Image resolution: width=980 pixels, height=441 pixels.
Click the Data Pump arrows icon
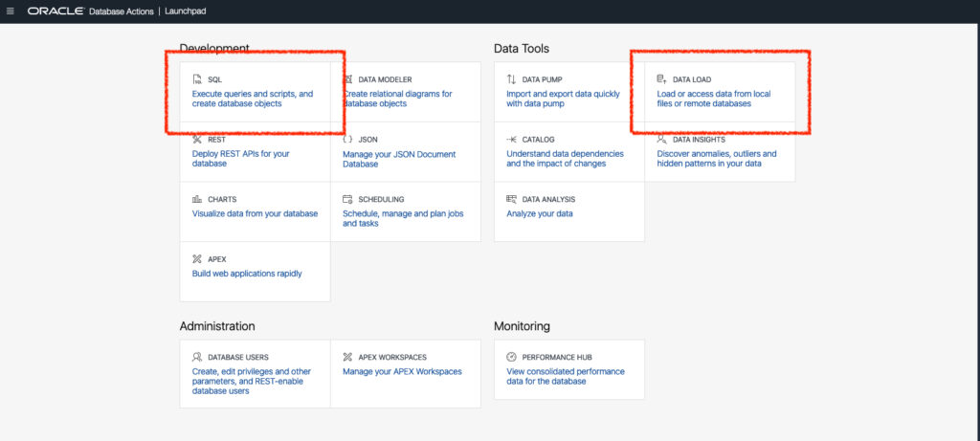point(511,79)
